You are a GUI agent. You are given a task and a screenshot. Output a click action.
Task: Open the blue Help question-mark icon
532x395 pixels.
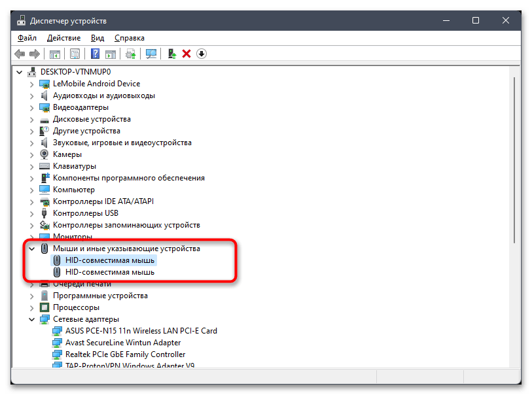(x=96, y=54)
